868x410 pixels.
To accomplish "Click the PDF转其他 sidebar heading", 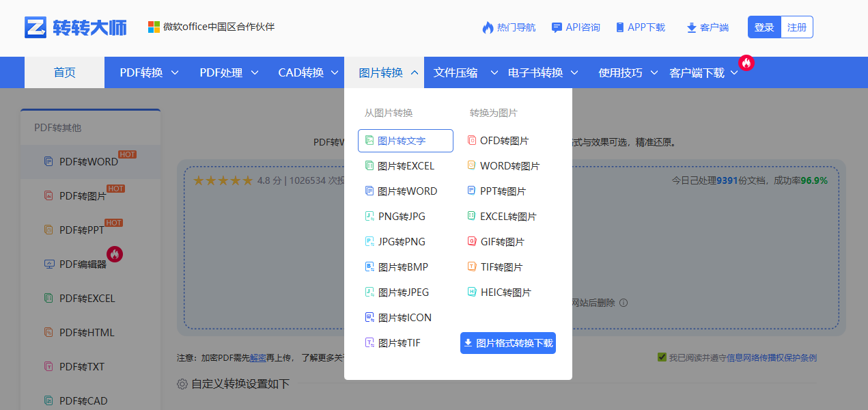I will 58,128.
